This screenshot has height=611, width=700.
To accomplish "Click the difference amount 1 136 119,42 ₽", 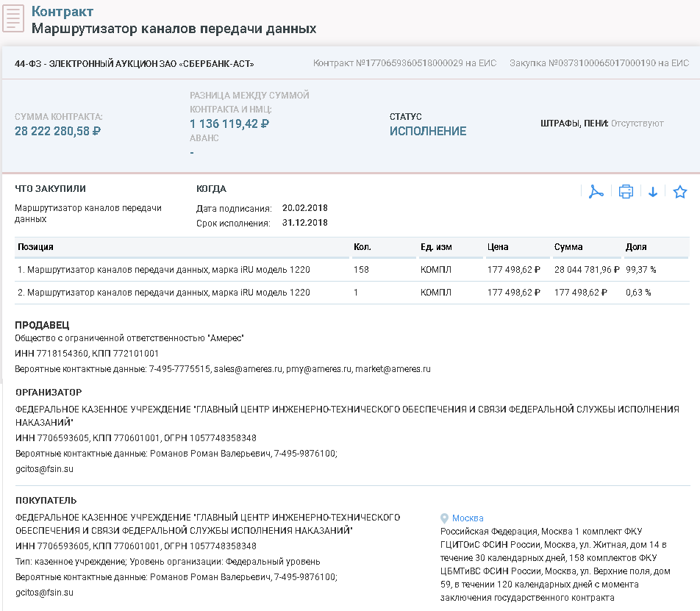I will pyautogui.click(x=229, y=124).
